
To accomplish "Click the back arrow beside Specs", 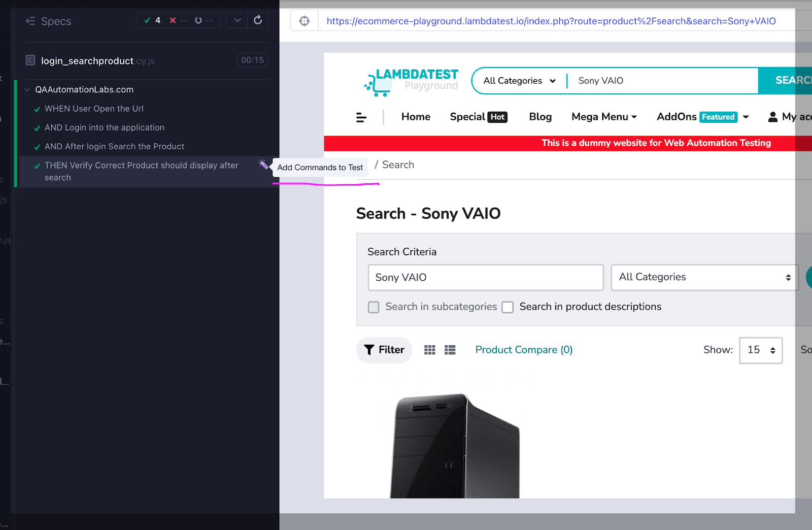I will click(30, 21).
